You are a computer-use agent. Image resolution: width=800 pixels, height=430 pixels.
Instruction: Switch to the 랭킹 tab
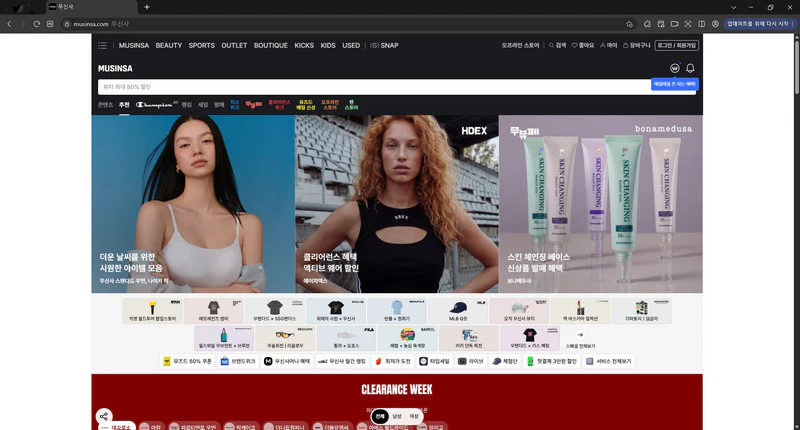pos(187,105)
